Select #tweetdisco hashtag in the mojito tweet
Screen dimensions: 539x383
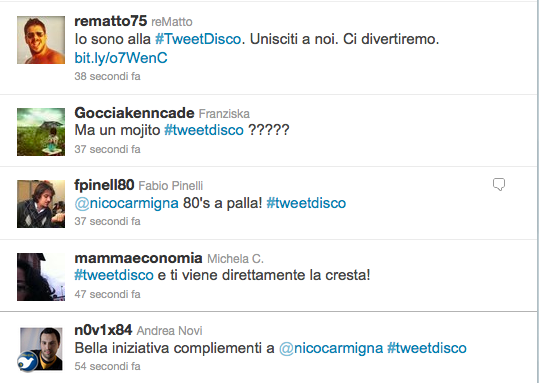click(x=204, y=130)
